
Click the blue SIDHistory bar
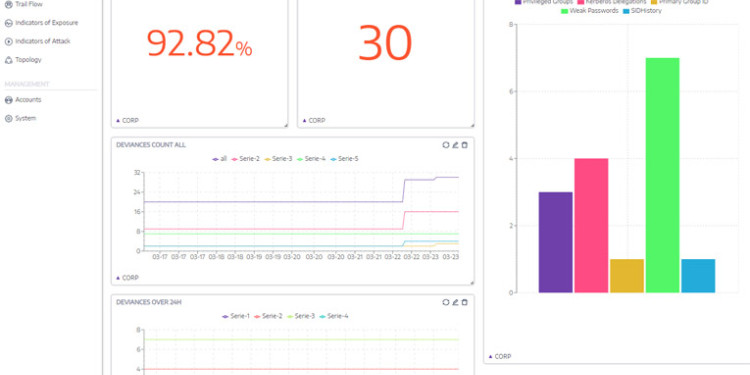pos(698,276)
